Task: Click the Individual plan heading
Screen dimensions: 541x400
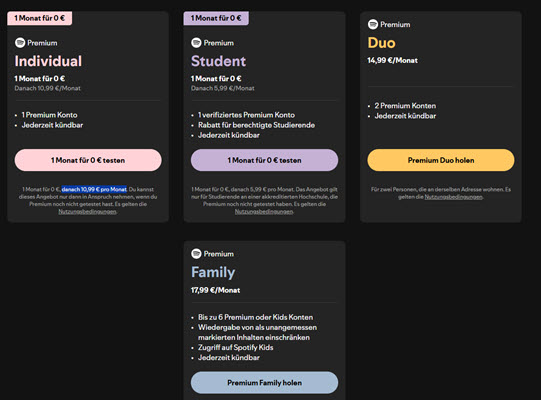Action: click(48, 61)
